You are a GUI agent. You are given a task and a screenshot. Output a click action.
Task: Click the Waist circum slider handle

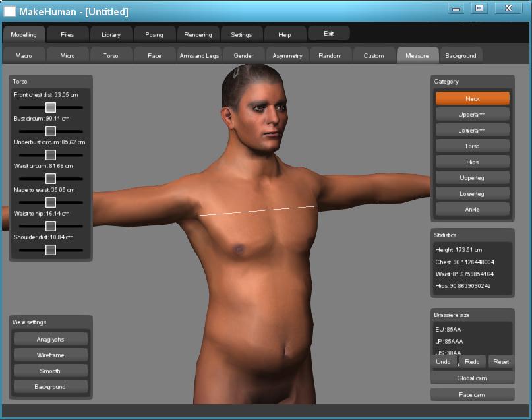51,179
